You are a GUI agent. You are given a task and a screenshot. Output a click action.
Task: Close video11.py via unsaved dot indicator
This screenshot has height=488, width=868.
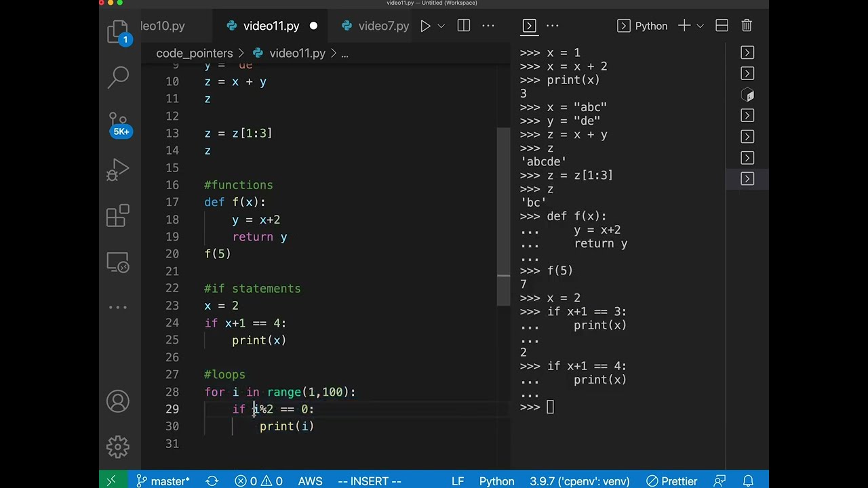(x=313, y=26)
